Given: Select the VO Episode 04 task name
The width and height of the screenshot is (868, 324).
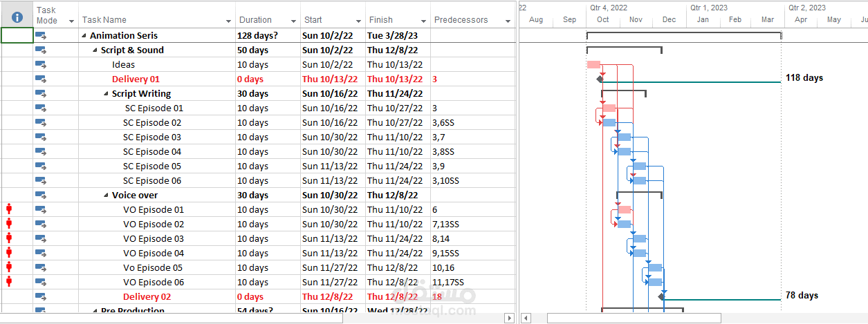Looking at the screenshot, I should 154,253.
